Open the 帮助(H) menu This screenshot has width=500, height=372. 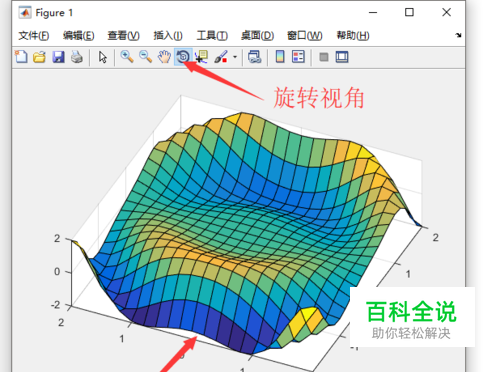tap(353, 35)
